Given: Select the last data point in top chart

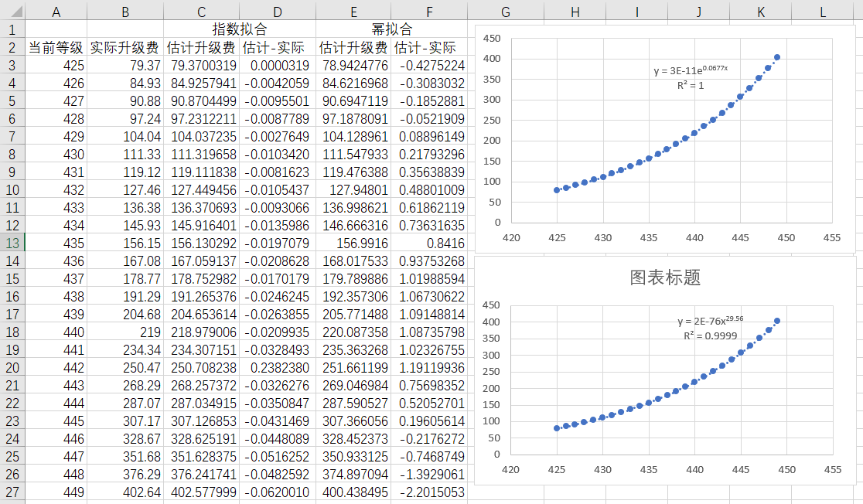Looking at the screenshot, I should coord(777,57).
